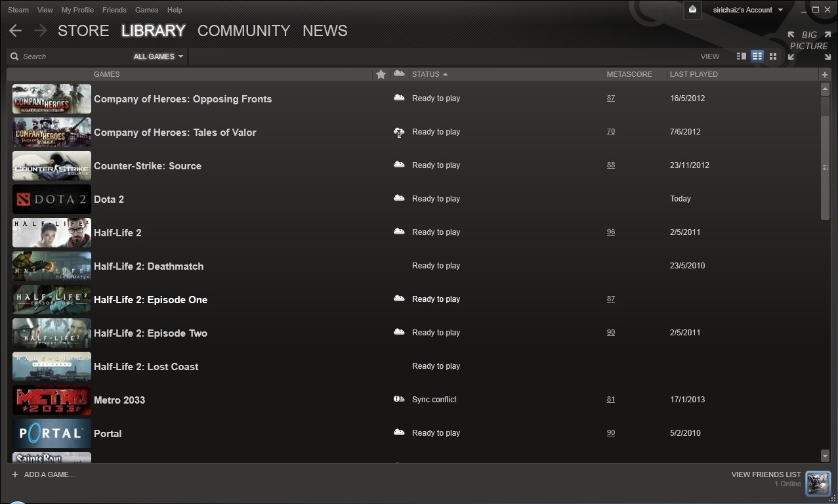
Task: Sort by METASCORE column header
Action: [x=629, y=74]
